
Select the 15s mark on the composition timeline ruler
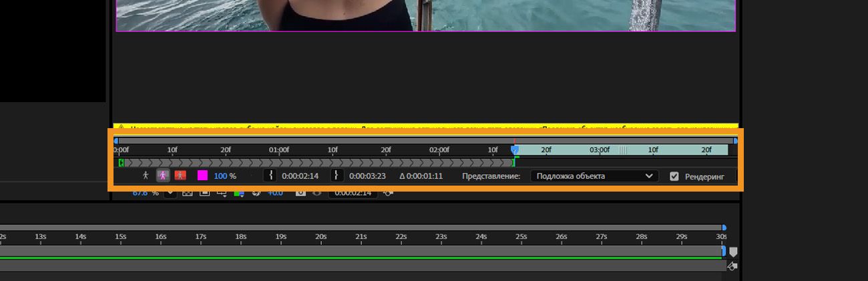(120, 236)
